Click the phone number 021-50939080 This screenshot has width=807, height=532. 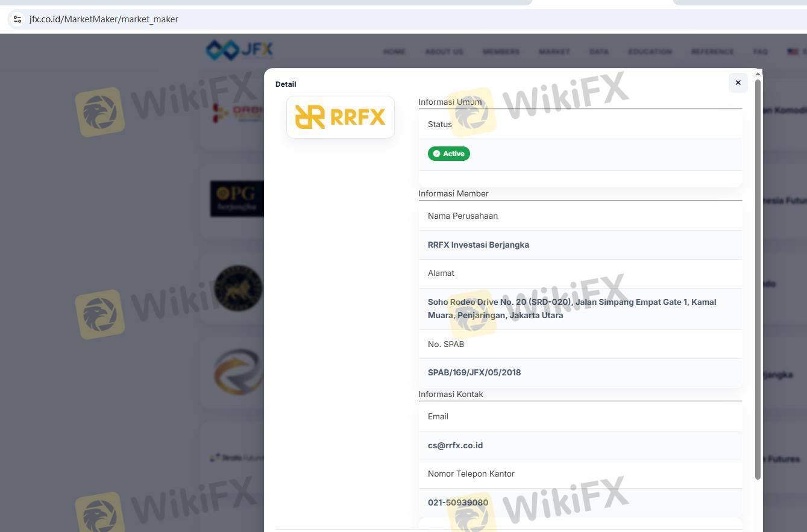pyautogui.click(x=458, y=502)
